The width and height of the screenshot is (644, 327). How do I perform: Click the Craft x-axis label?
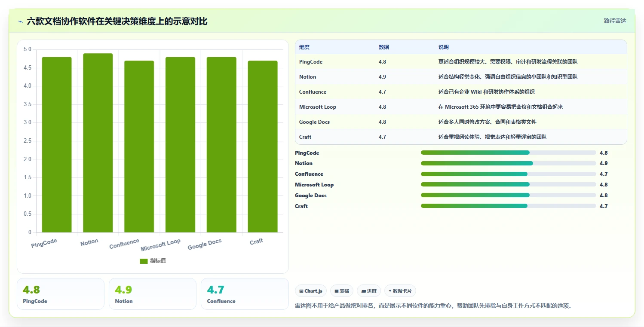pos(256,241)
